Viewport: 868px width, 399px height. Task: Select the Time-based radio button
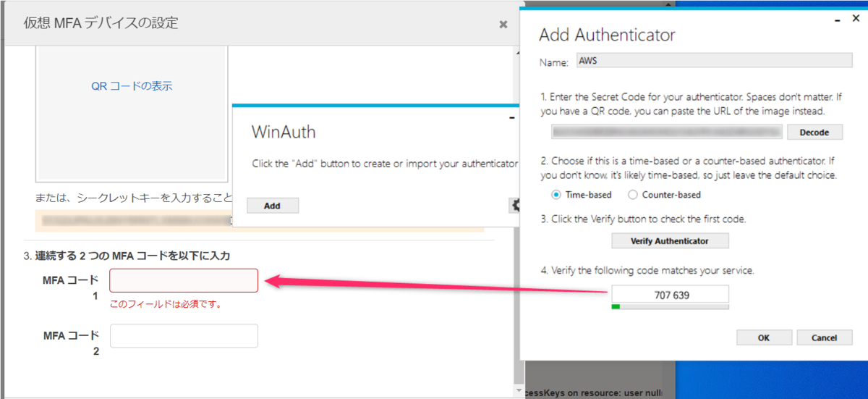tap(556, 195)
